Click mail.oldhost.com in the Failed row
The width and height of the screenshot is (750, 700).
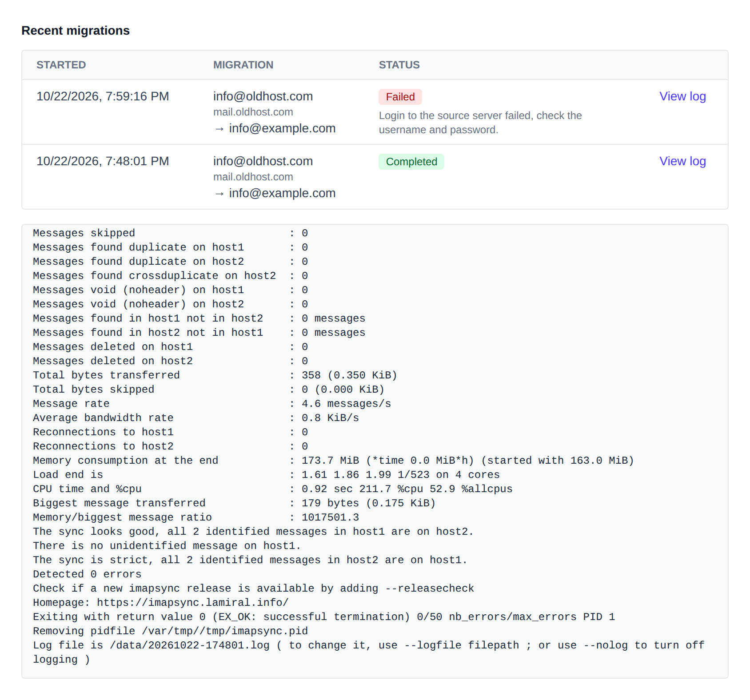(x=253, y=112)
